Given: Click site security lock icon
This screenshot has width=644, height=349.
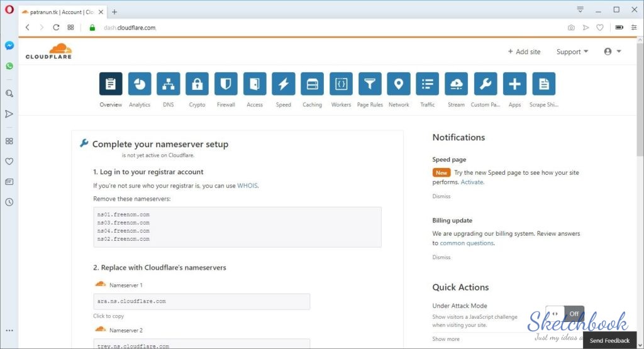Looking at the screenshot, I should click(92, 28).
